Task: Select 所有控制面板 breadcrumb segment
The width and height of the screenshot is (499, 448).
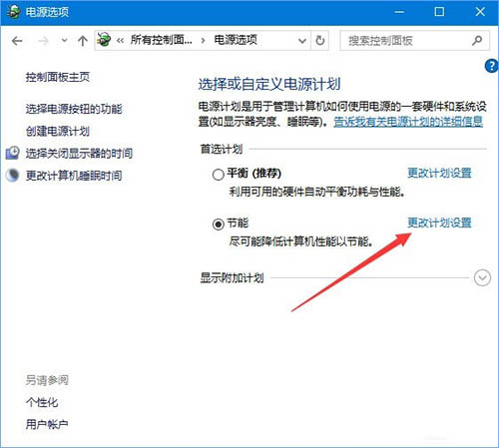Action: (x=161, y=40)
